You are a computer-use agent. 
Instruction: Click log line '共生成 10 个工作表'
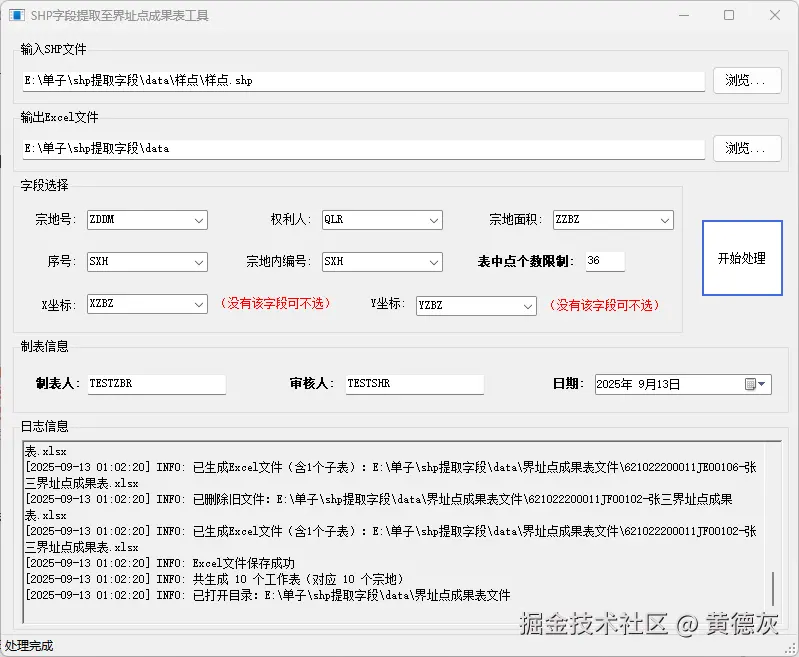click(215, 579)
